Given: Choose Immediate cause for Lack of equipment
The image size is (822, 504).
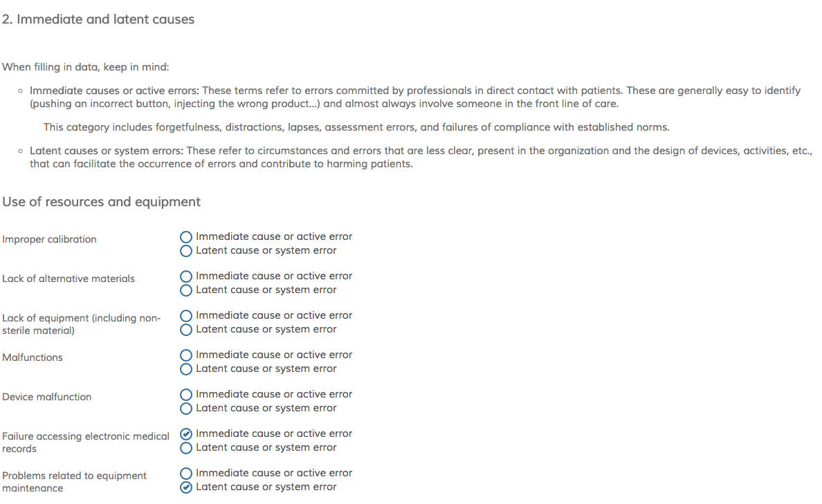Looking at the screenshot, I should point(186,316).
